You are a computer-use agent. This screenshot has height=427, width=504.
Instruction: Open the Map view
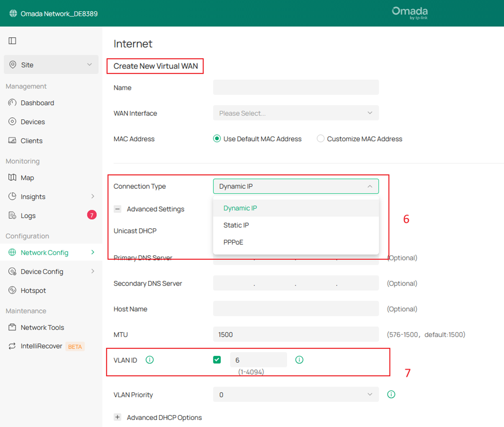click(27, 177)
